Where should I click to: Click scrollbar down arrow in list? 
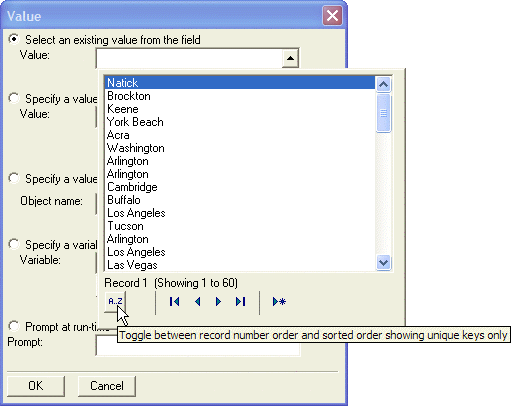tap(383, 263)
